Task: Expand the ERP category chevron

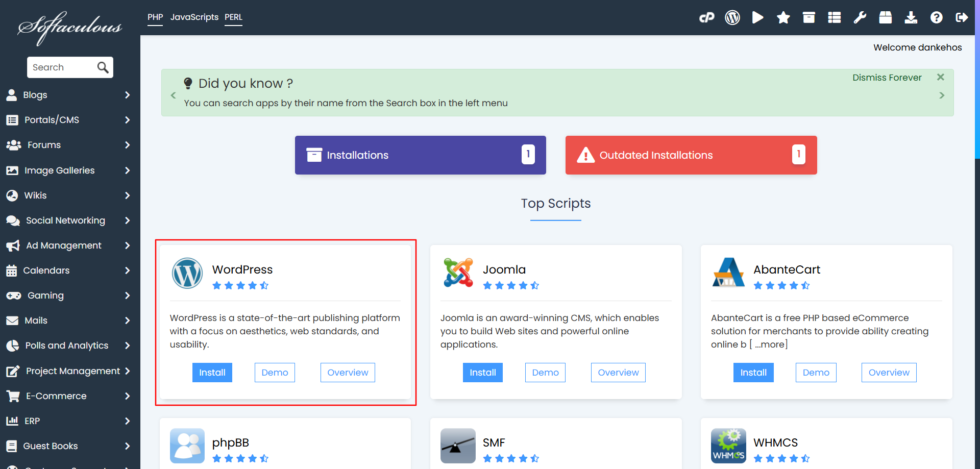Action: [x=127, y=421]
